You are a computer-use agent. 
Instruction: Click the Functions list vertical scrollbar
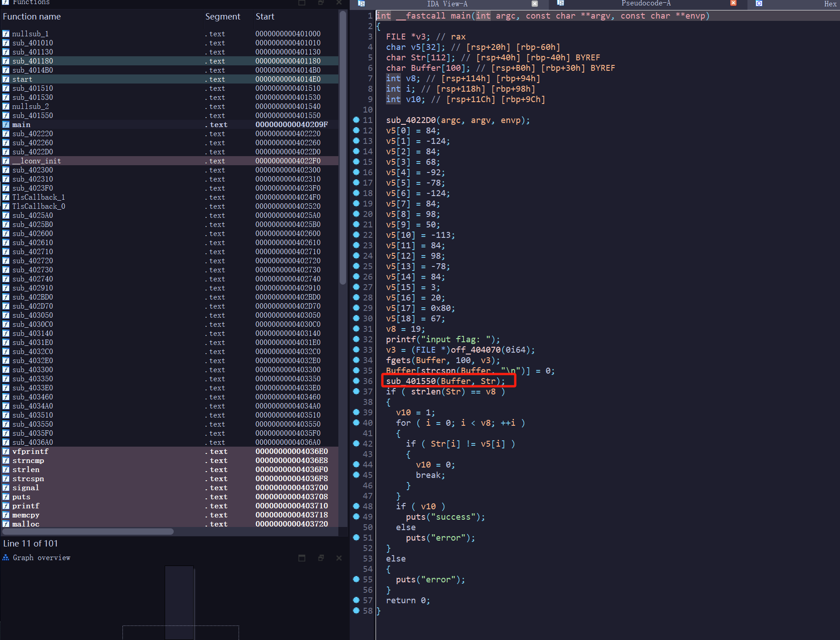click(343, 148)
